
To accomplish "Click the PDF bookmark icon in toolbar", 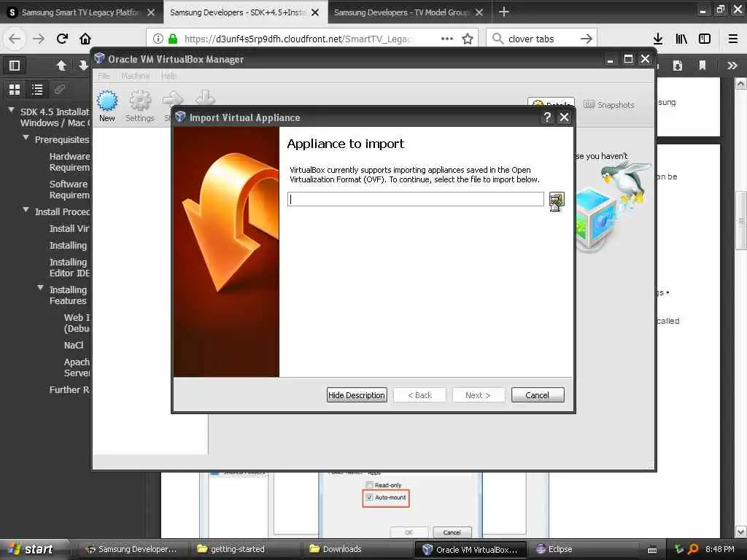I will click(703, 65).
